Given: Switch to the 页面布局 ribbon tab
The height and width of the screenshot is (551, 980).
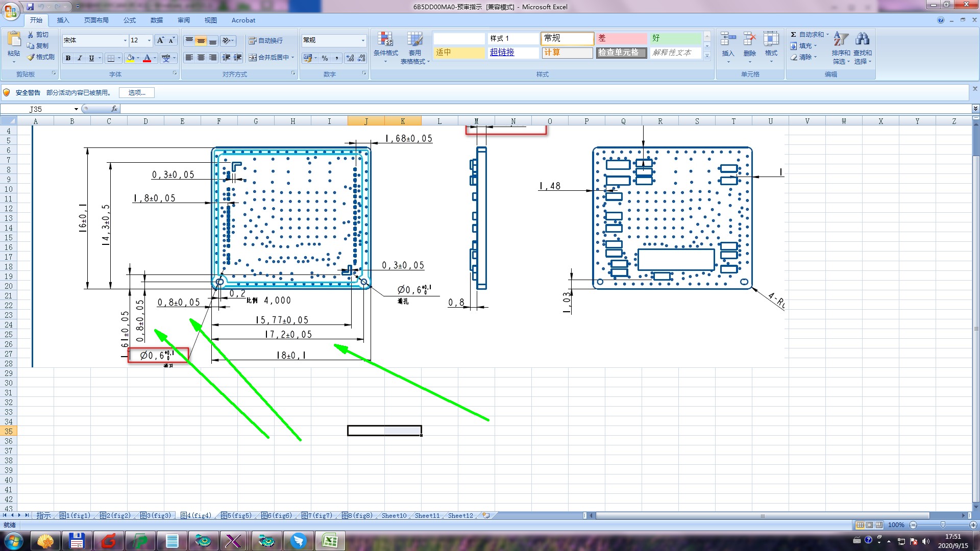Looking at the screenshot, I should click(96, 20).
